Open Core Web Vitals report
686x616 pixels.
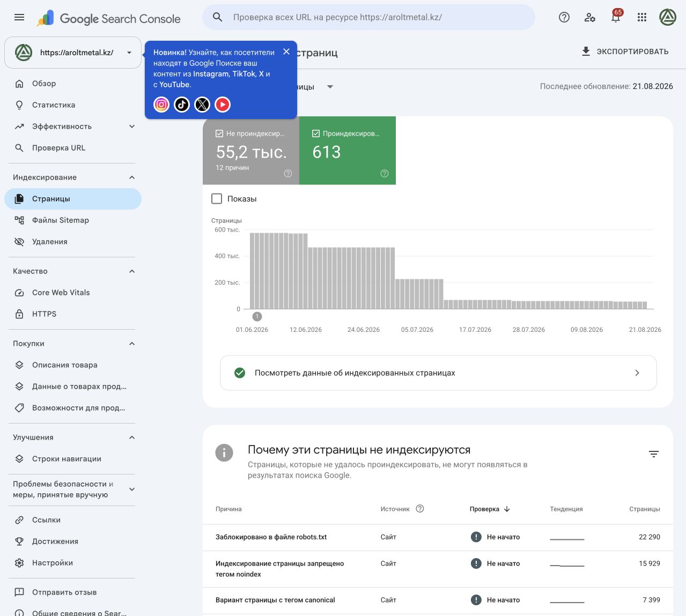pos(73,293)
